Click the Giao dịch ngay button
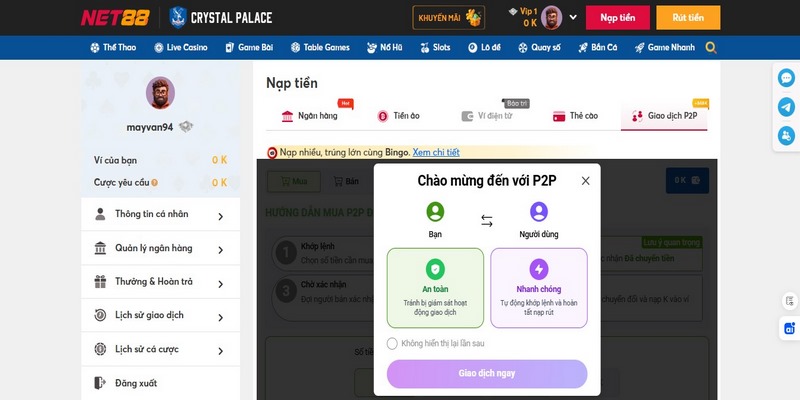The width and height of the screenshot is (800, 400). (x=487, y=373)
